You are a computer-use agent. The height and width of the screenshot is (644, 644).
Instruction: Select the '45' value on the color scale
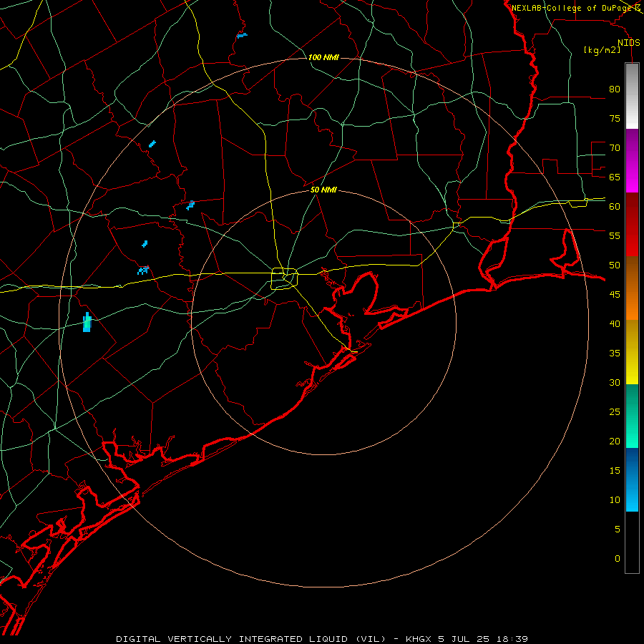coord(615,295)
